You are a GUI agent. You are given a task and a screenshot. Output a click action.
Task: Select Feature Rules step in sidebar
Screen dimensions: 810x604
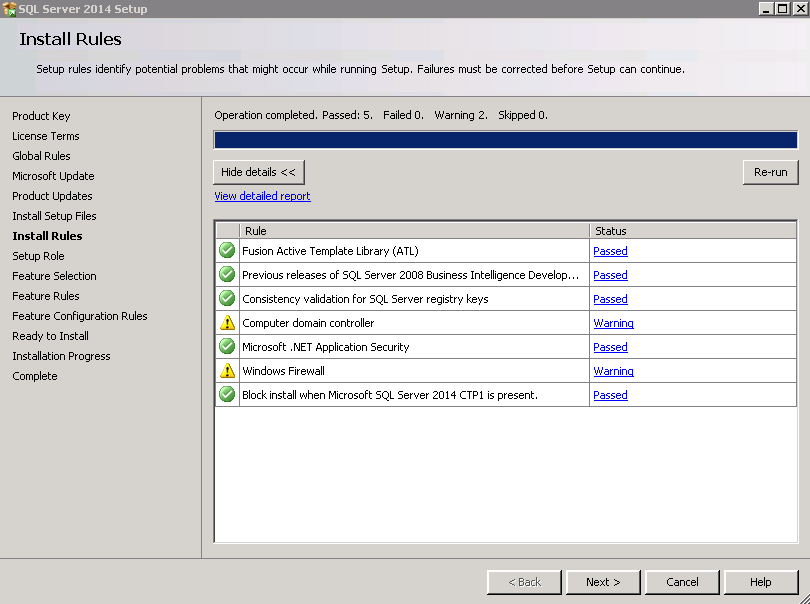coord(46,296)
